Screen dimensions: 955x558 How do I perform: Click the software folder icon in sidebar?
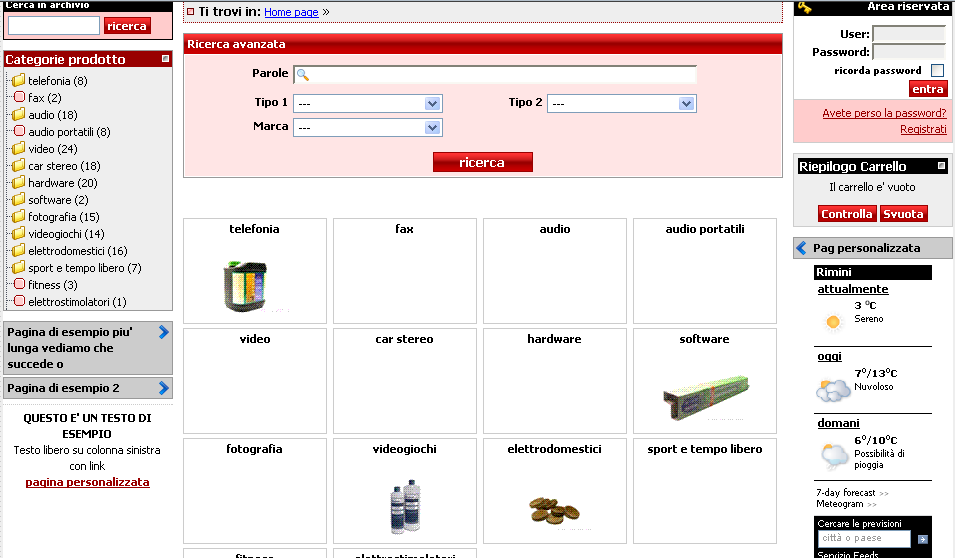pos(18,200)
